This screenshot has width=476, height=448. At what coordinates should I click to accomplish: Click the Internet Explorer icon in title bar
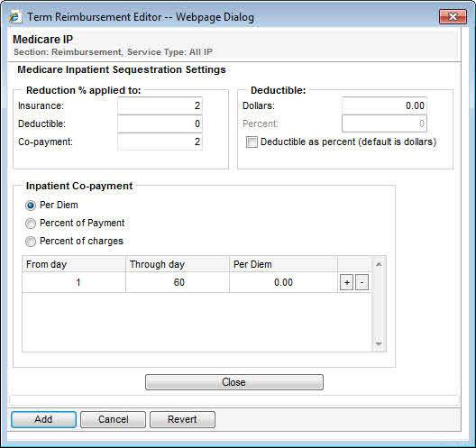point(15,17)
